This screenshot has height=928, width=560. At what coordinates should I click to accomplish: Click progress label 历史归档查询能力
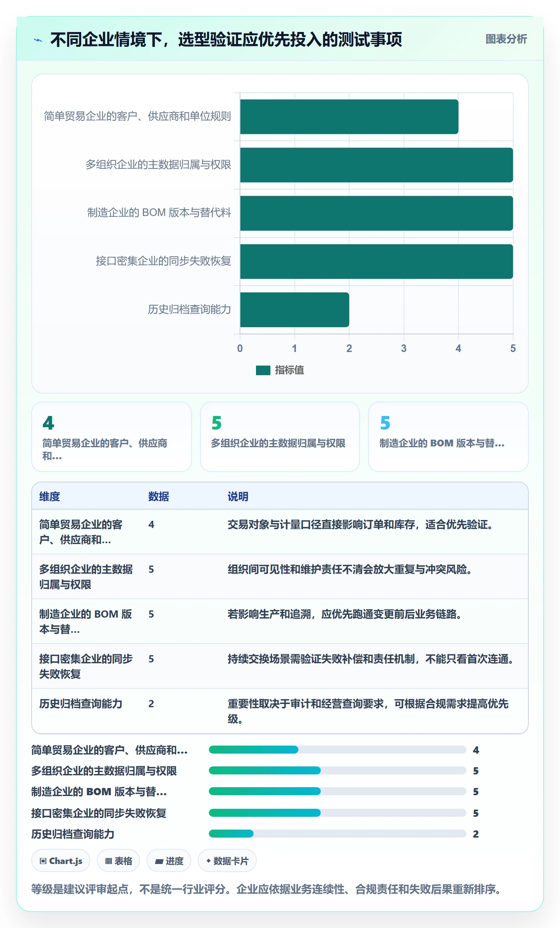[x=73, y=834]
